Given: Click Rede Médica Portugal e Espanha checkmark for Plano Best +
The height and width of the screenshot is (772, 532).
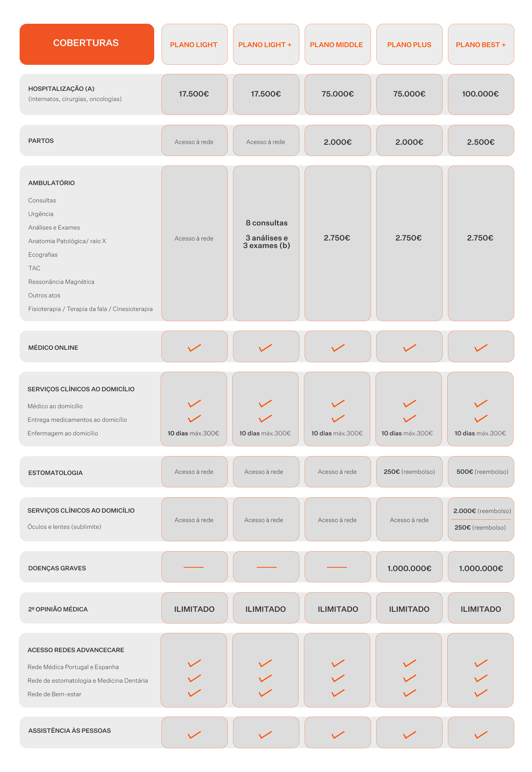Looking at the screenshot, I should coord(481,663).
